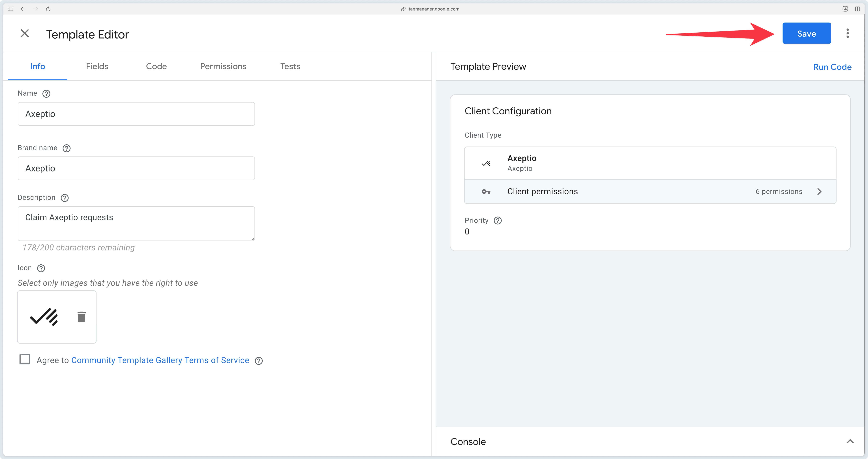
Task: Click the Name field help icon
Action: 46,94
